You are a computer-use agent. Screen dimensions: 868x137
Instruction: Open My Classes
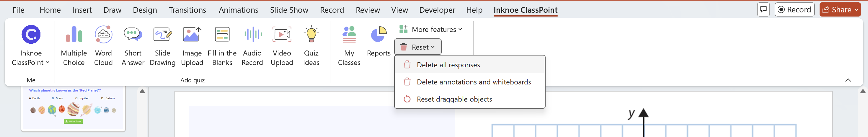(x=349, y=46)
